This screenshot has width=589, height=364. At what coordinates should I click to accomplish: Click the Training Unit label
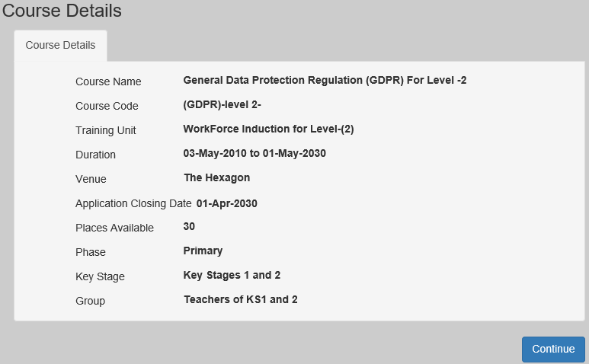[106, 130]
